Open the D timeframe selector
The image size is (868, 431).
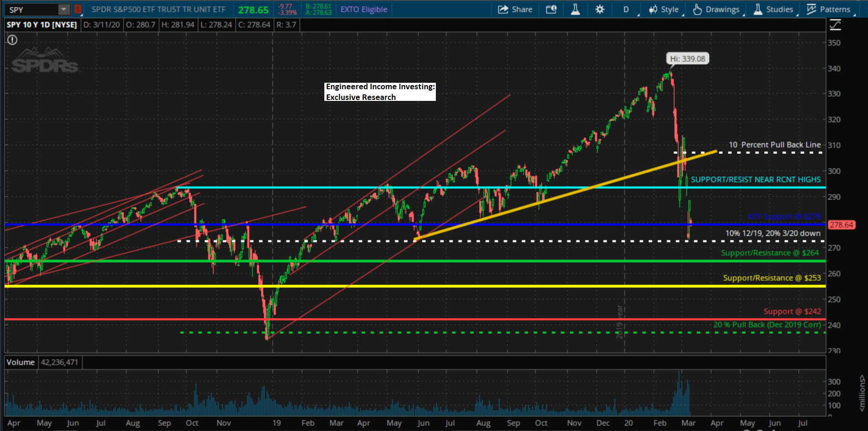click(626, 9)
